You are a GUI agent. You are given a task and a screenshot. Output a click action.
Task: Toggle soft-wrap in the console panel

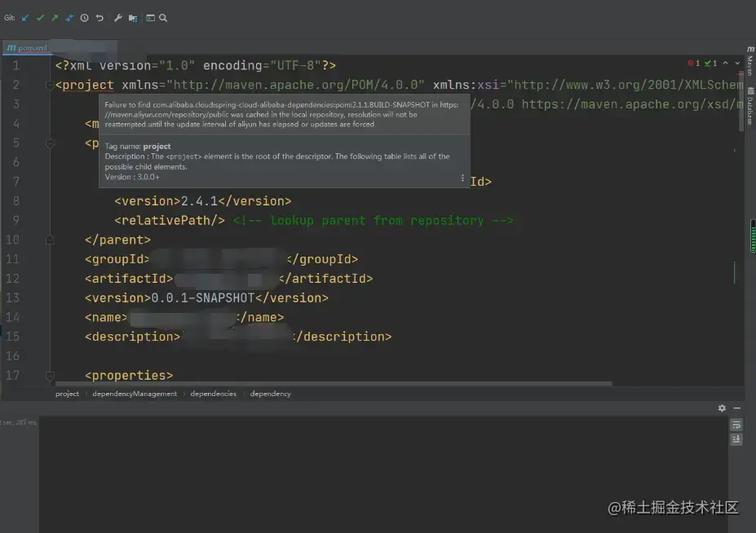(736, 425)
